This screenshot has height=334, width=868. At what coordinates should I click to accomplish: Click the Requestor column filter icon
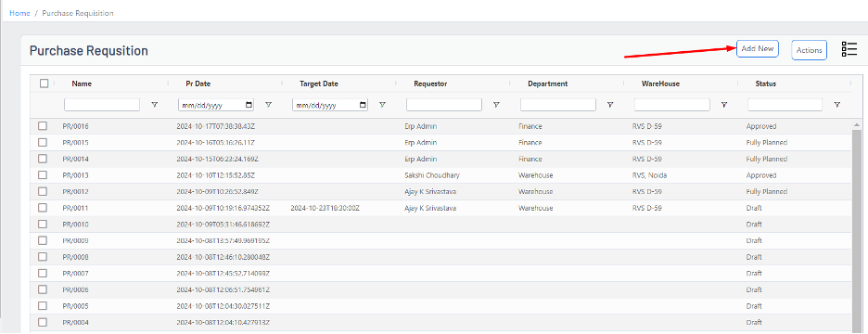click(x=496, y=105)
